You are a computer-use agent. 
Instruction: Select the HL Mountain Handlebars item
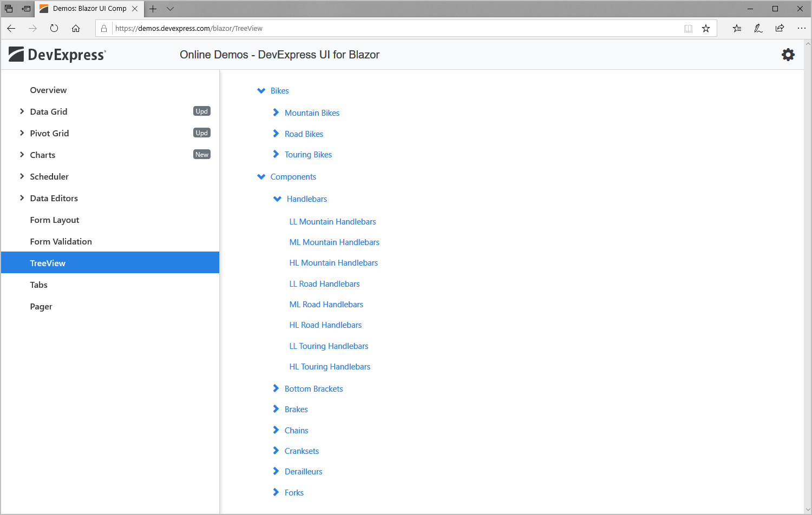(333, 263)
